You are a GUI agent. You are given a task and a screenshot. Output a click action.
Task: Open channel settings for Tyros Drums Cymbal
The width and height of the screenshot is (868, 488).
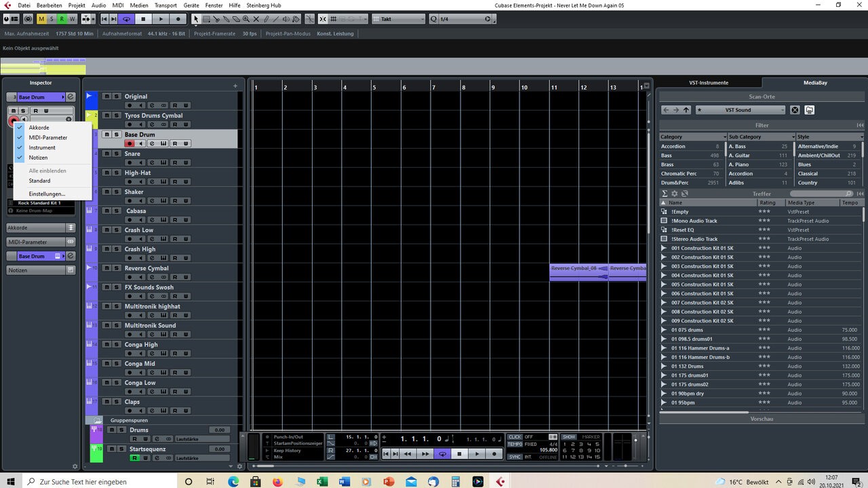click(152, 124)
